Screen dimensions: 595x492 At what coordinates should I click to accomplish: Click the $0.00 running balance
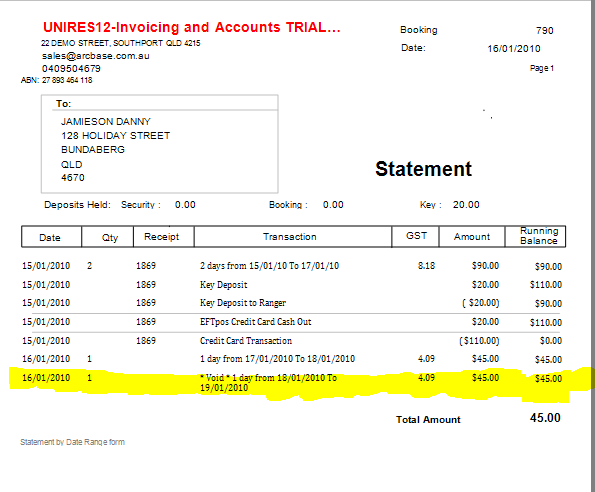[551, 341]
